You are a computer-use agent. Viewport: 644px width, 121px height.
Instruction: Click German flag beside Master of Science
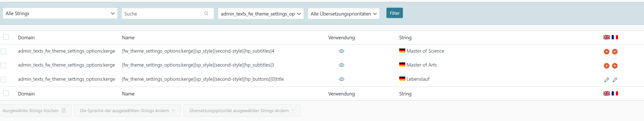pyautogui.click(x=402, y=50)
